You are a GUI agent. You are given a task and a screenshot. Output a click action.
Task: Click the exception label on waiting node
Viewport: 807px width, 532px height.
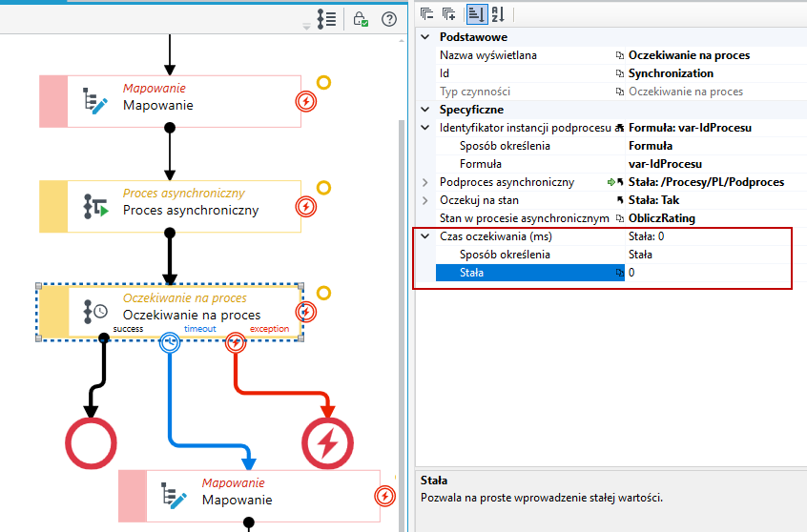[x=270, y=329]
